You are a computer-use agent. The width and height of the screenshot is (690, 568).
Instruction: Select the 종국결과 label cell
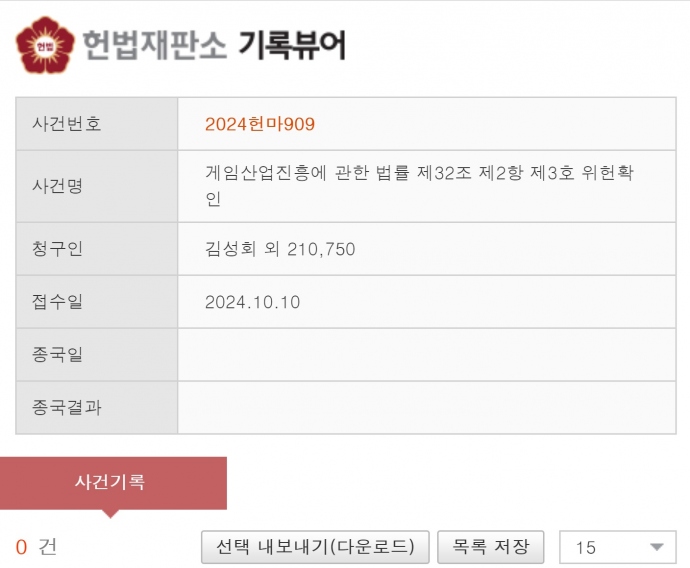(97, 408)
